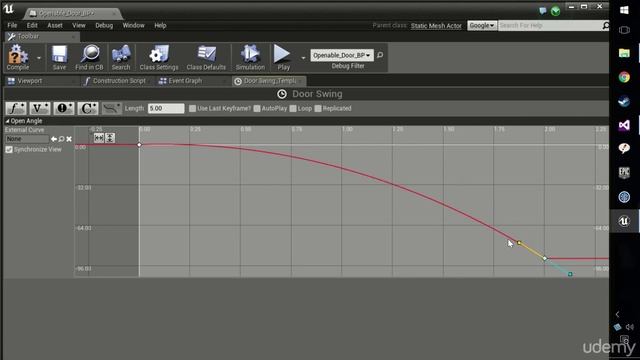Open the Window menu
Viewport: 640px width, 360px height.
coord(133,25)
